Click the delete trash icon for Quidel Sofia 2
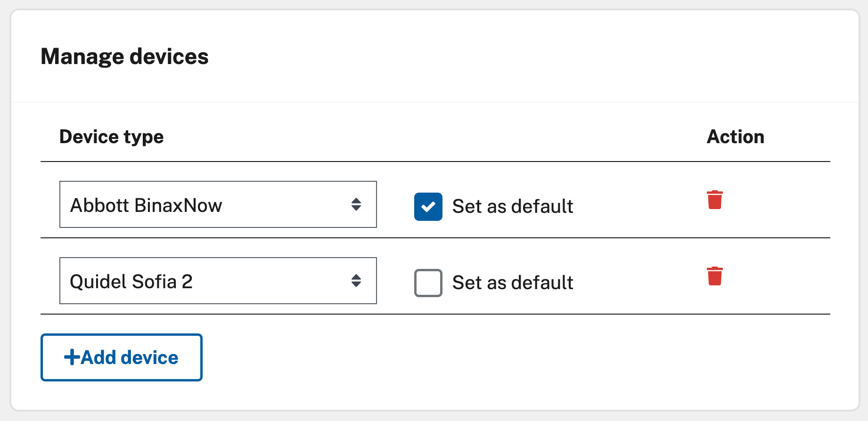868x421 pixels. click(x=714, y=276)
